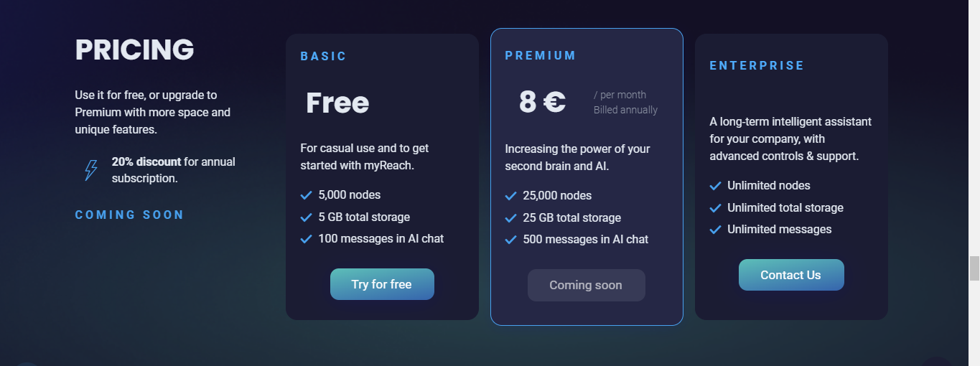Screen dimensions: 980x366
Task: Click checkmark beside Unlimited total storage
Action: (715, 208)
